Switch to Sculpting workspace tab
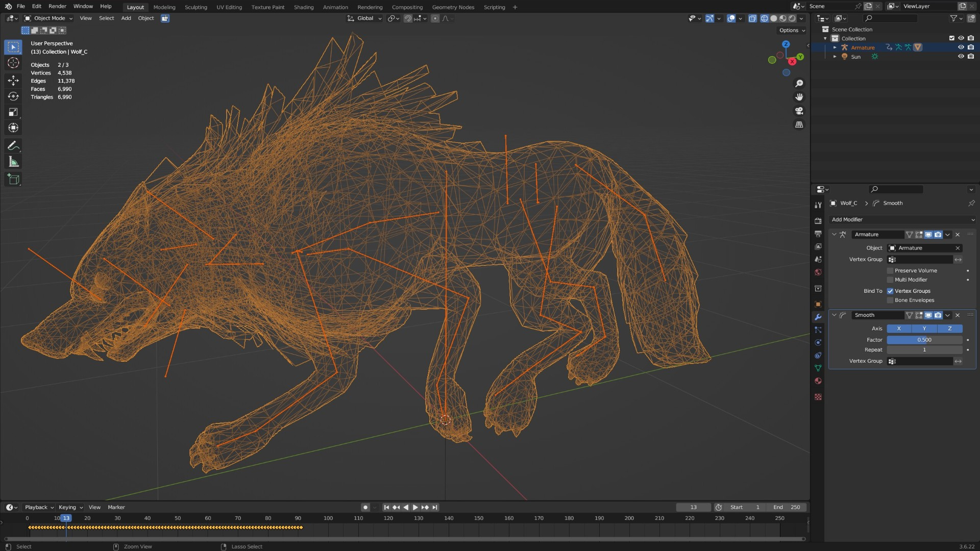Screen dimensions: 980x551 point(196,7)
